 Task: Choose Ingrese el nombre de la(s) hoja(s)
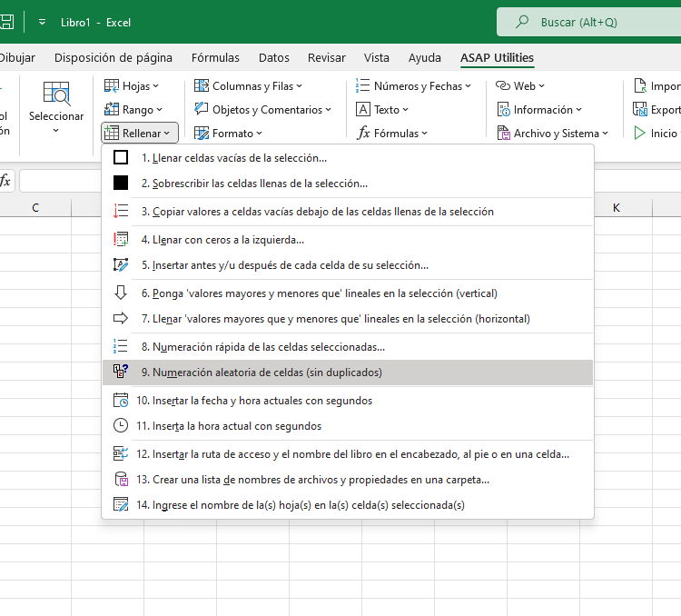[348, 505]
